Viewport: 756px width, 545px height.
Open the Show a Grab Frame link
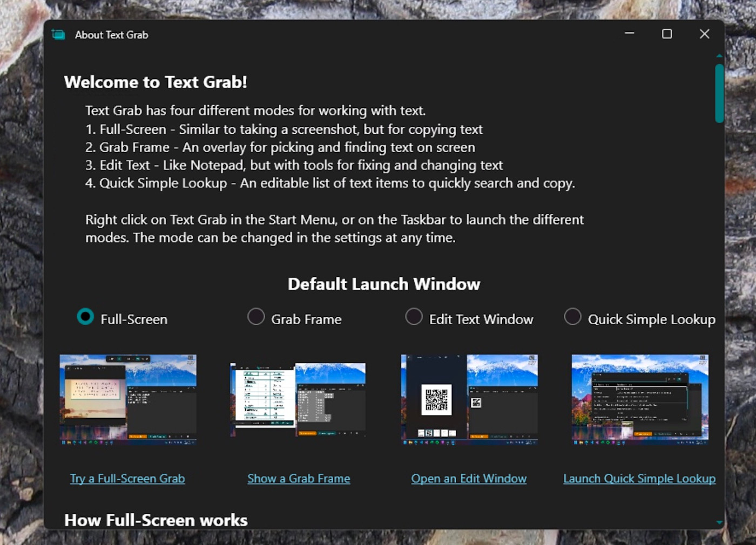coord(299,479)
